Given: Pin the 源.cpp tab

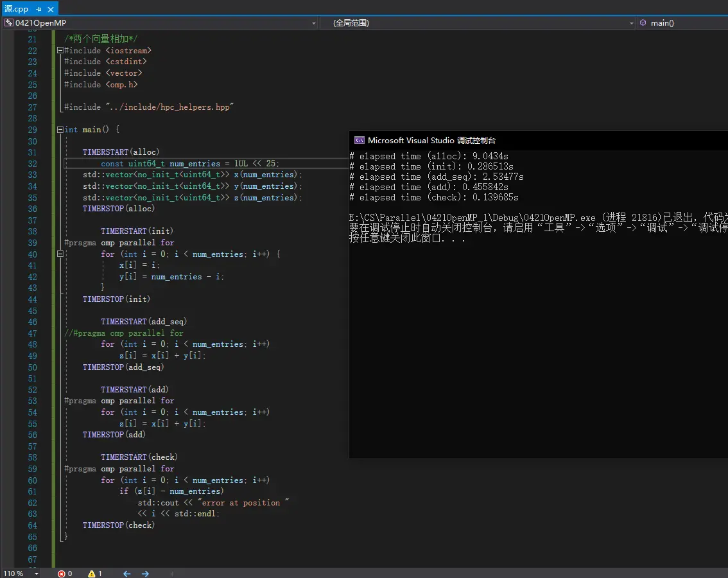Looking at the screenshot, I should click(x=39, y=9).
